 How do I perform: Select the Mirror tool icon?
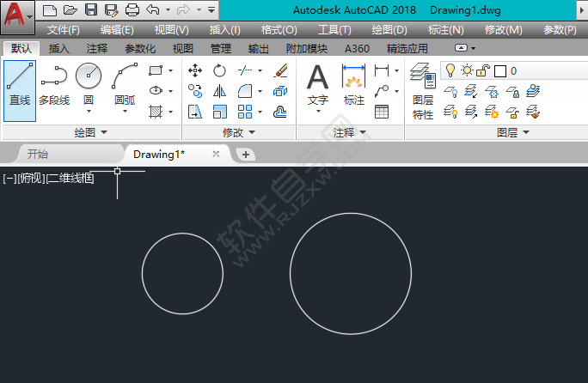point(219,91)
